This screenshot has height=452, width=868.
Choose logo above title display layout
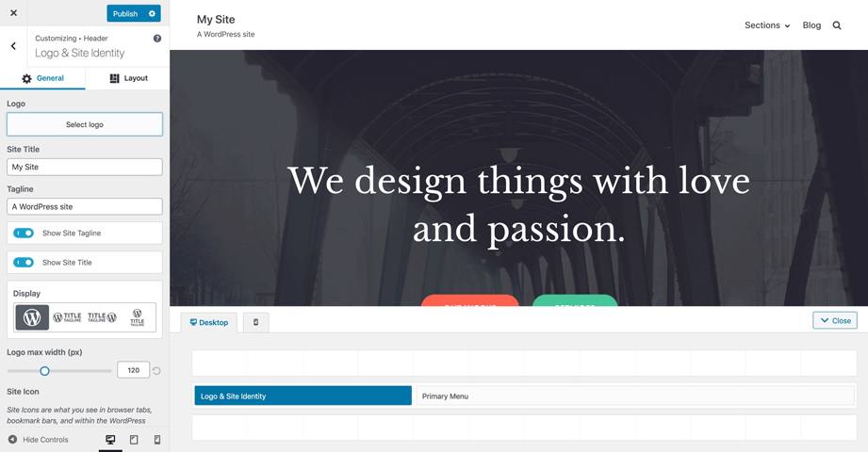tap(137, 317)
